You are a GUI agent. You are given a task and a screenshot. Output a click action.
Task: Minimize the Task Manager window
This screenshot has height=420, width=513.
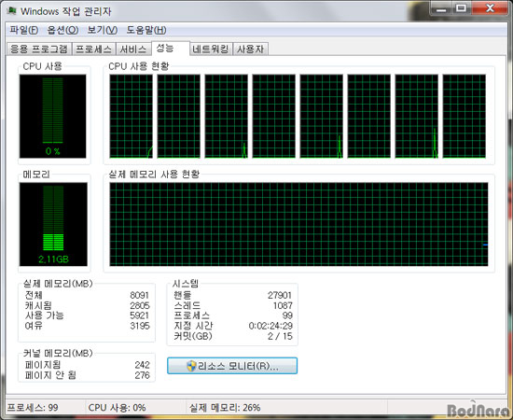click(x=441, y=8)
